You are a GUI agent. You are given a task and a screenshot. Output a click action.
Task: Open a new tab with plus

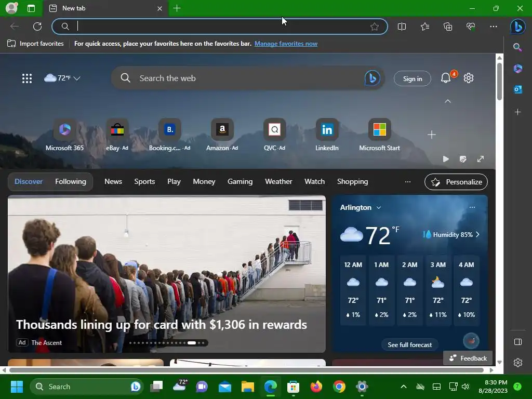177,8
